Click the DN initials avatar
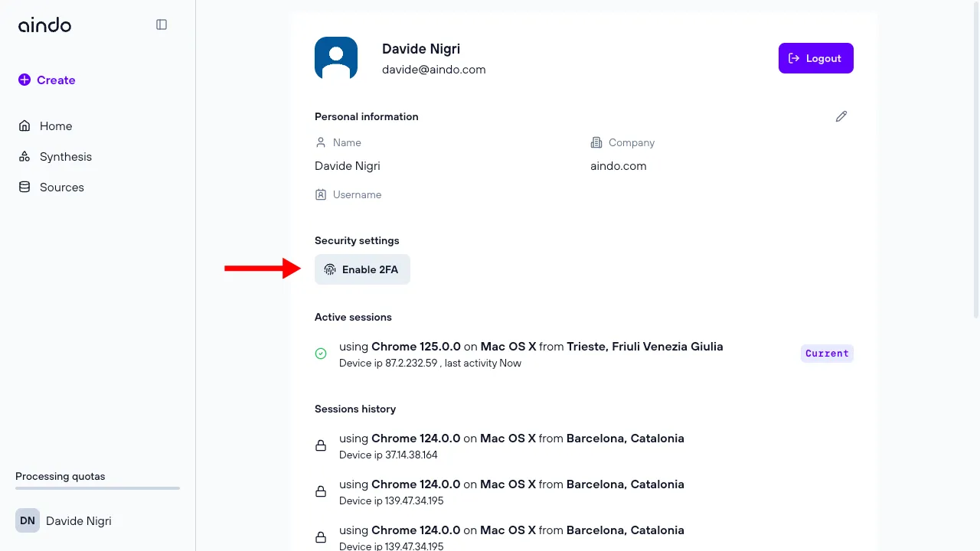Viewport: 980px width, 551px height. pyautogui.click(x=28, y=521)
